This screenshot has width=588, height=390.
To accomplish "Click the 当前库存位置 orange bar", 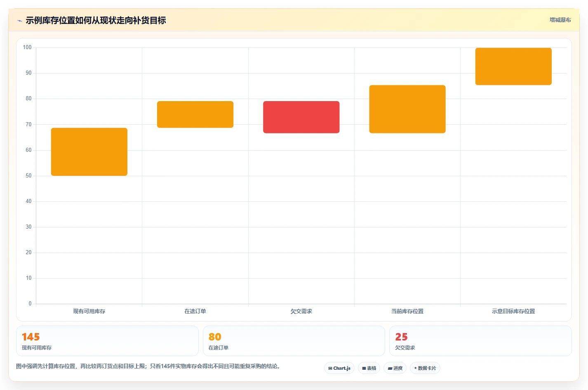I will click(407, 109).
